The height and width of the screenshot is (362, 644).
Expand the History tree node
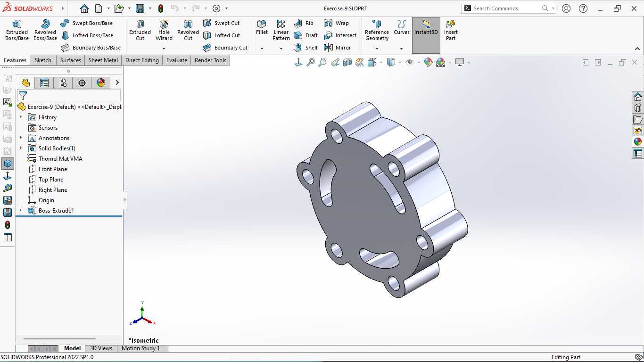[x=21, y=117]
